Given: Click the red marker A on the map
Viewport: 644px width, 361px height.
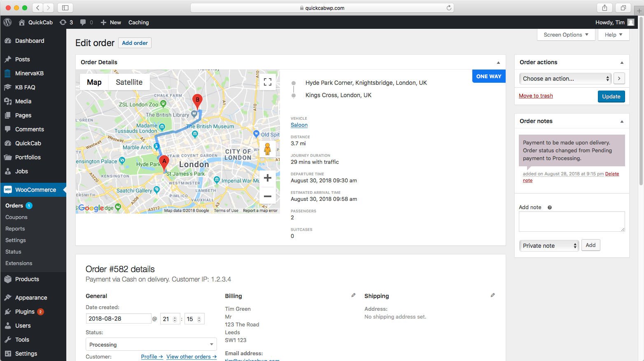Looking at the screenshot, I should click(x=164, y=163).
